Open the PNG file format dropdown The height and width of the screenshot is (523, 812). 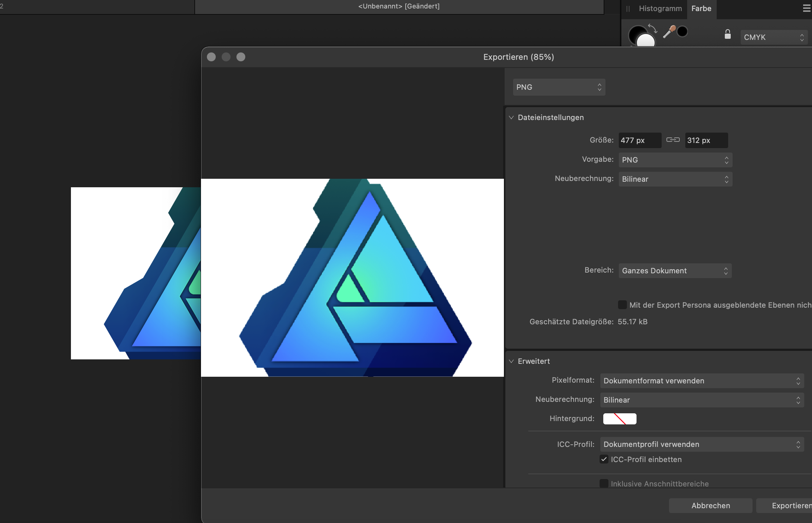pyautogui.click(x=559, y=87)
